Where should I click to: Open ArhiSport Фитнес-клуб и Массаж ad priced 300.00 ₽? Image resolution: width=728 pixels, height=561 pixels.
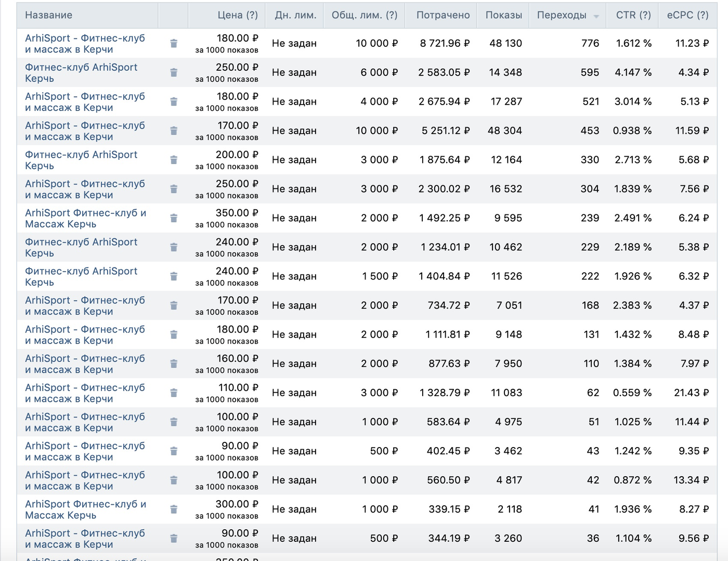[x=86, y=510]
